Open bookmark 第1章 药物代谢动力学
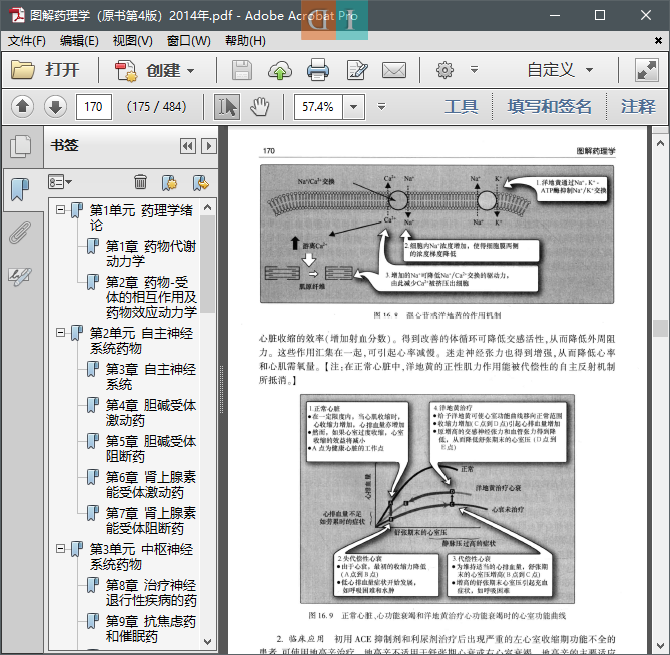Viewport: 670px width, 655px height. 150,253
